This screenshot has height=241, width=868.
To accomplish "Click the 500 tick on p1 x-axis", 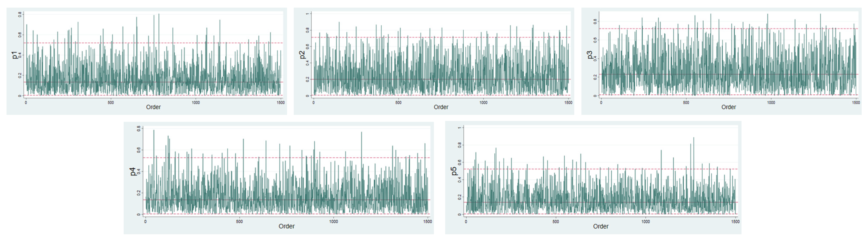I will [110, 103].
